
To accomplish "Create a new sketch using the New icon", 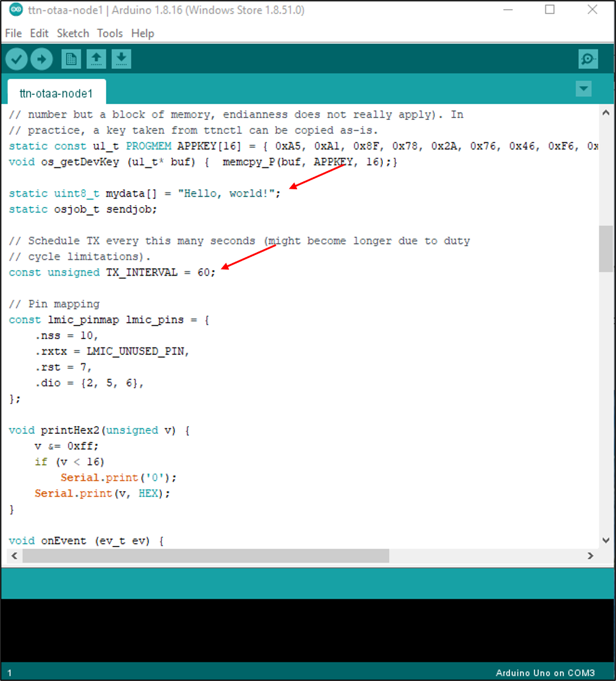I will (70, 58).
